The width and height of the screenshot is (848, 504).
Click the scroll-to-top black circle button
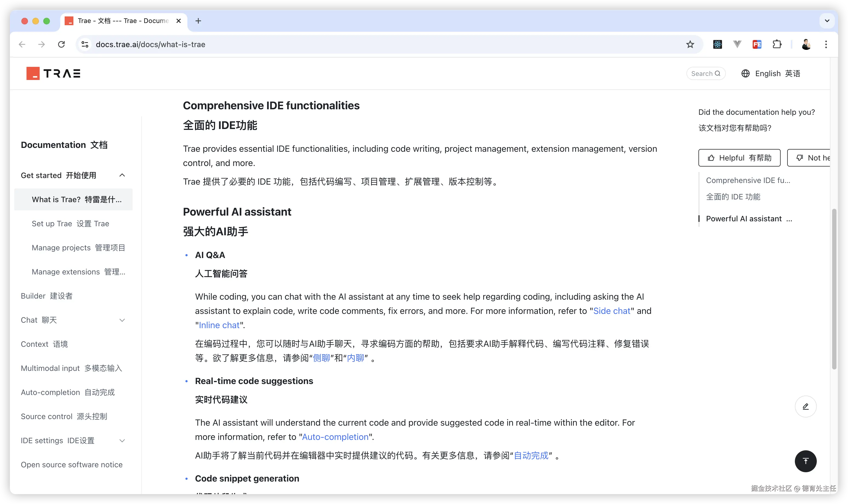pyautogui.click(x=805, y=461)
